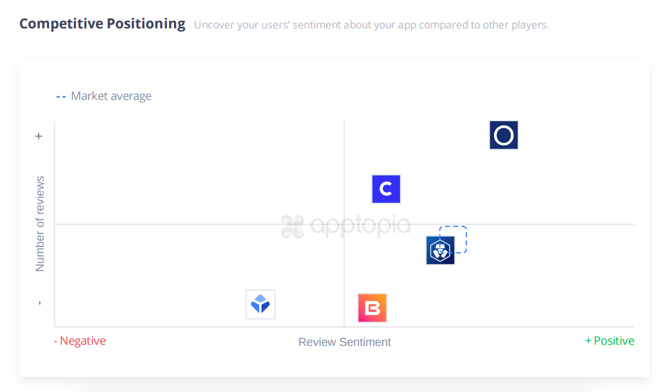Click the '- Negative' axis label
Screen dimensions: 668x392
point(80,341)
